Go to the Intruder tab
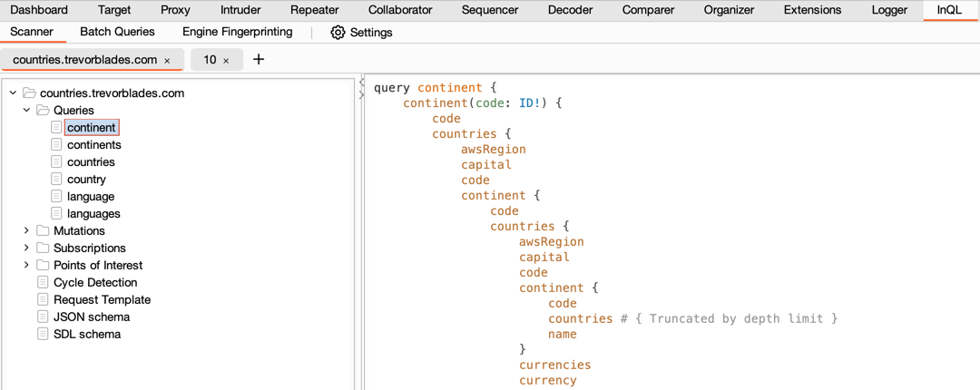 click(x=240, y=10)
